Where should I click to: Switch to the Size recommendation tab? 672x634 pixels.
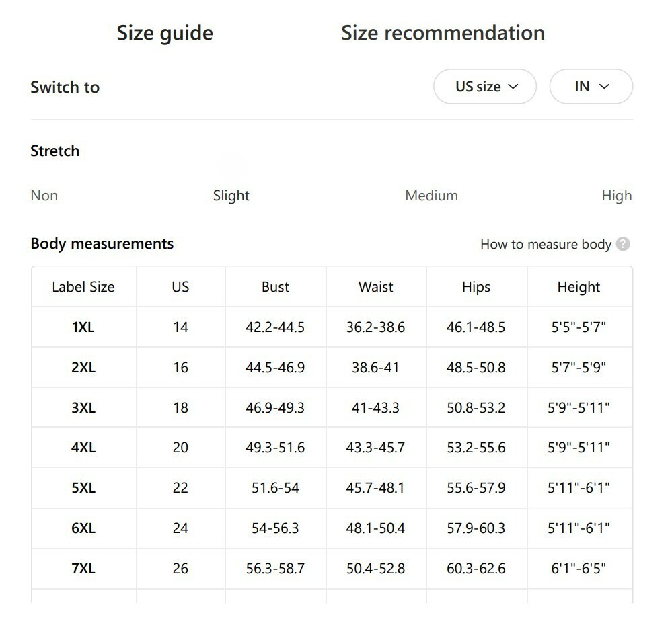pos(443,33)
